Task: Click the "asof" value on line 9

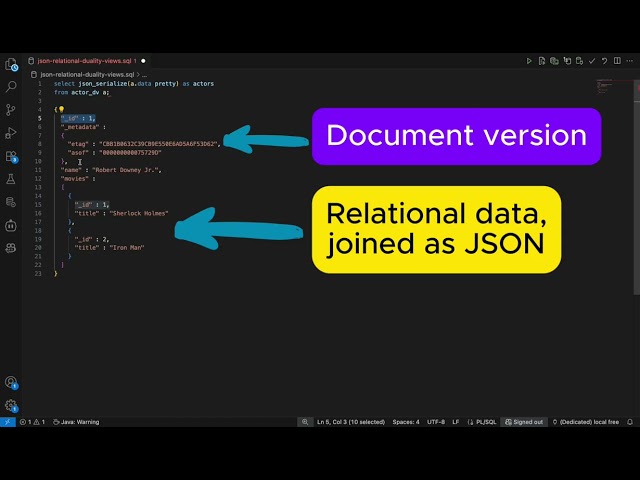Action: click(x=130, y=152)
